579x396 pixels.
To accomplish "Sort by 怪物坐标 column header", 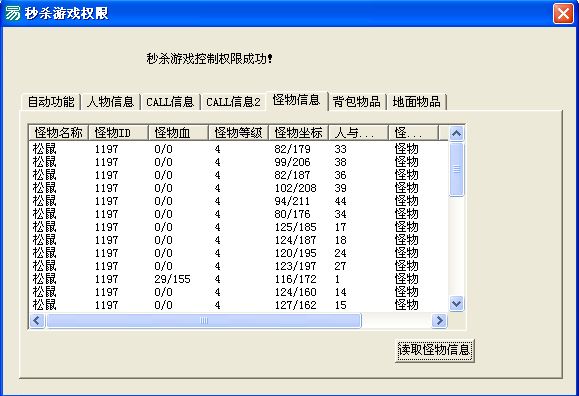I will coord(298,133).
